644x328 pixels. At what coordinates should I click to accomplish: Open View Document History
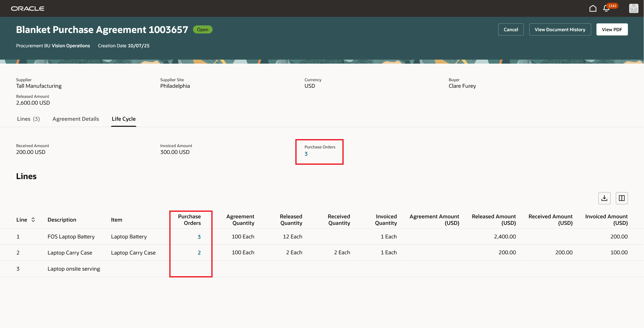[560, 29]
